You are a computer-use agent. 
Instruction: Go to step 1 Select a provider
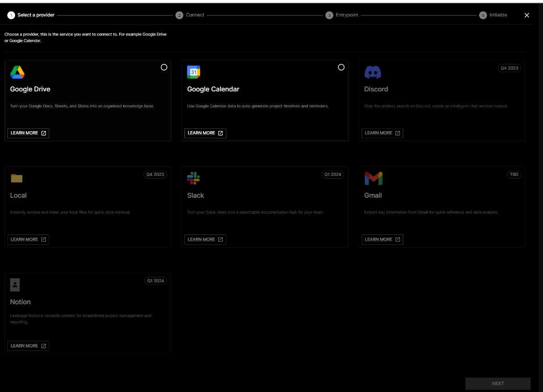coord(31,15)
